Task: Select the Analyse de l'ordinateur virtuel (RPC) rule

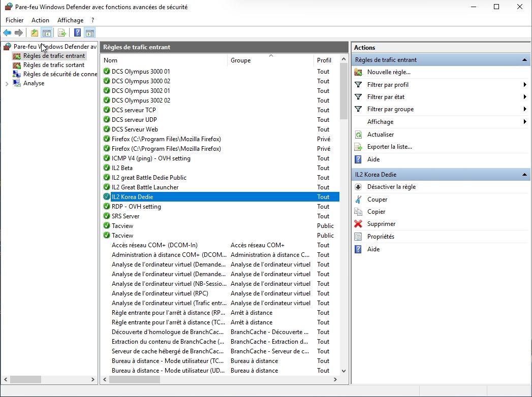Action: tap(220, 293)
